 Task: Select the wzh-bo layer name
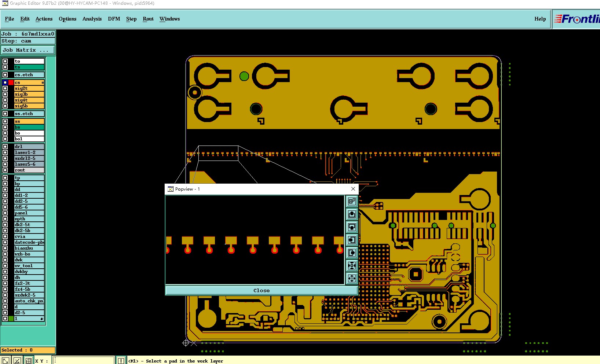(29, 254)
